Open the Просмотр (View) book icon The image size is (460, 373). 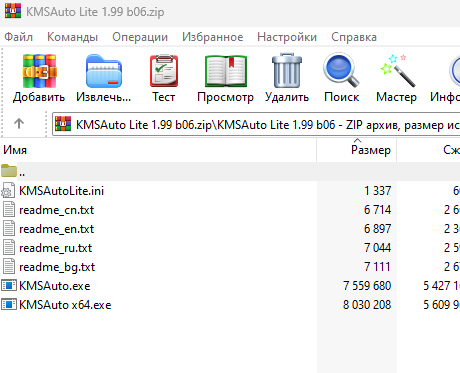point(226,71)
